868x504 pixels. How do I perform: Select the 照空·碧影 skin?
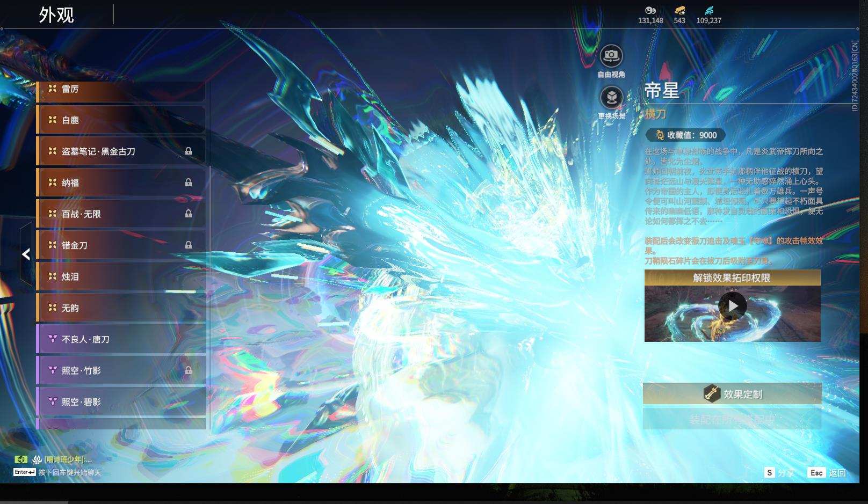point(121,401)
